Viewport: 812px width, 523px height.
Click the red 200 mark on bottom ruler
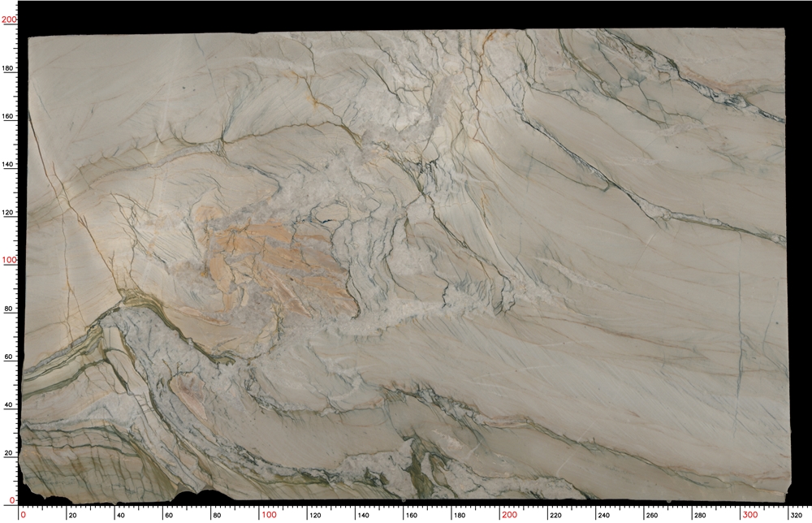click(509, 515)
